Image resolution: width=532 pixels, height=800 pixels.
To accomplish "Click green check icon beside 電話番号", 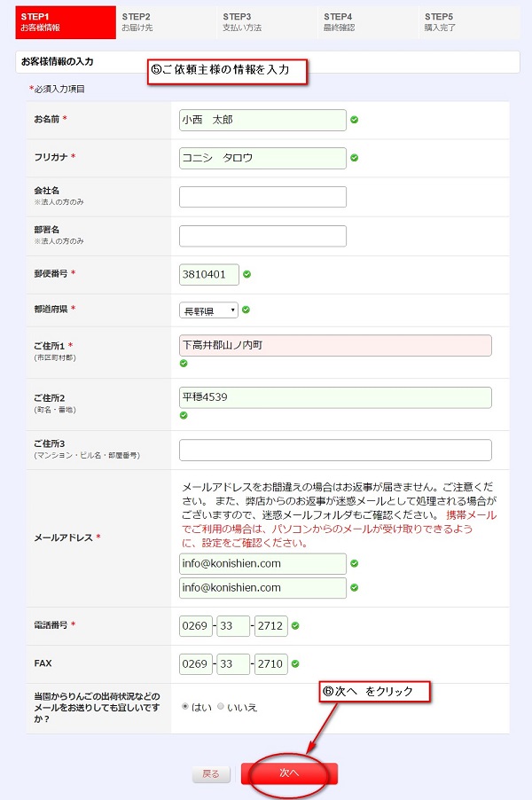I will coord(295,625).
